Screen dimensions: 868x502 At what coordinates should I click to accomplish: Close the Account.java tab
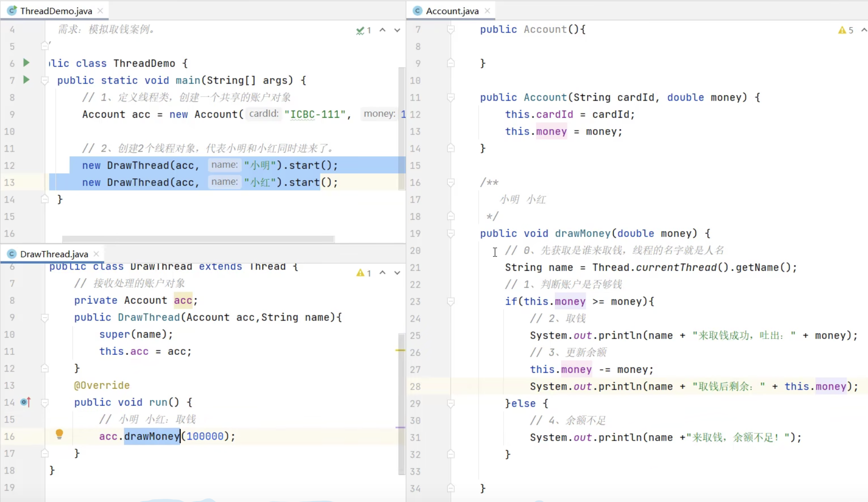[487, 11]
